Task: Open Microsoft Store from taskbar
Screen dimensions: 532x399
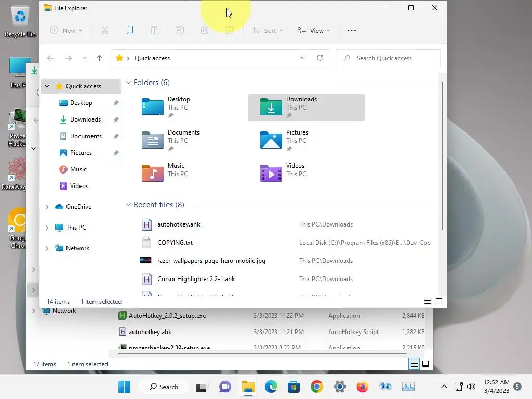Action: pos(294,387)
